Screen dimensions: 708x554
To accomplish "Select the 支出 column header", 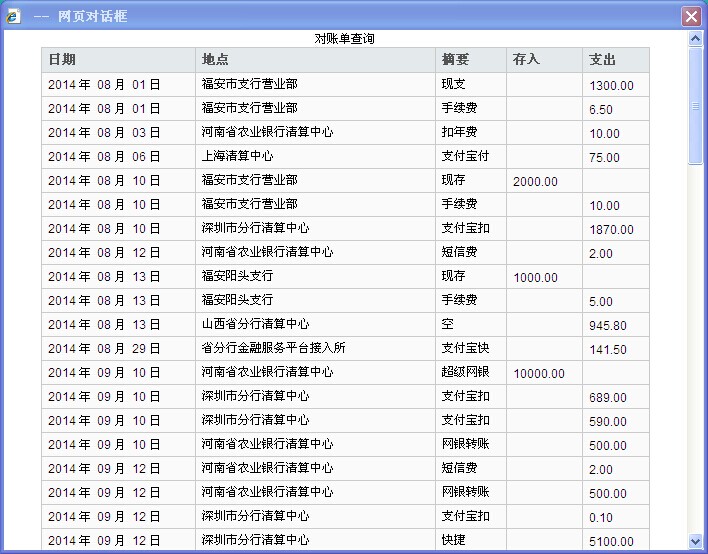I will point(603,60).
